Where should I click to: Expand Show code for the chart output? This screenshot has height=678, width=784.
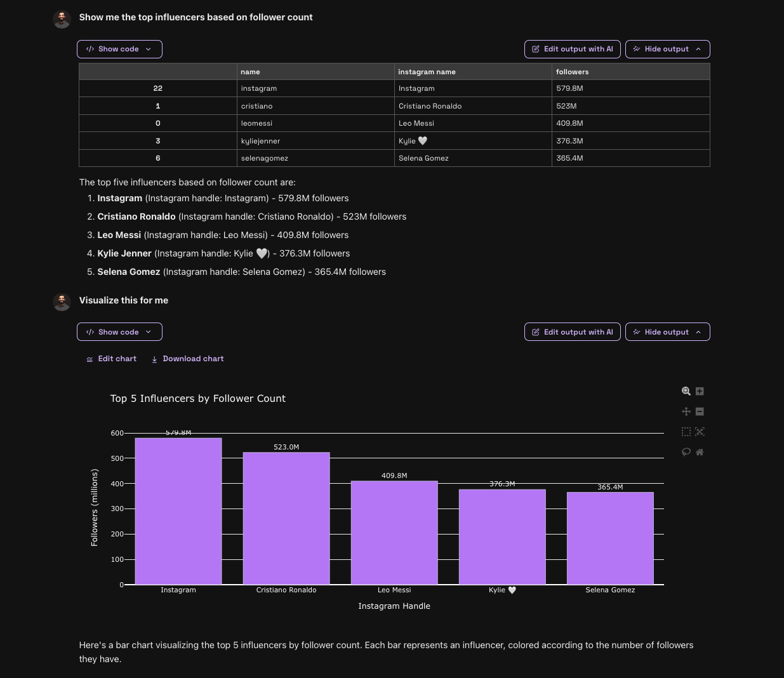119,332
